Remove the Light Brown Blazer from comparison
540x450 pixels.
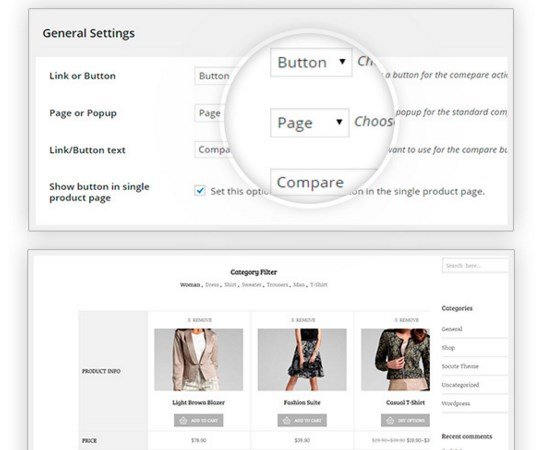[x=199, y=320]
